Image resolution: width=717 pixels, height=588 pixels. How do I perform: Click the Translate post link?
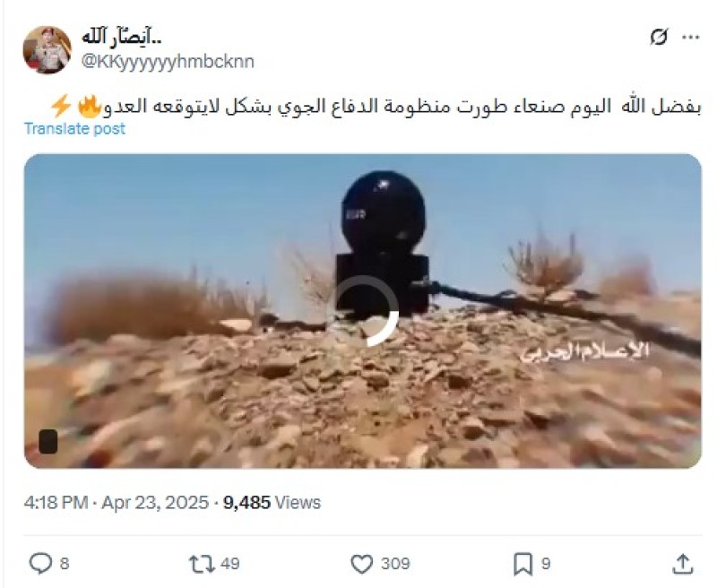74,129
